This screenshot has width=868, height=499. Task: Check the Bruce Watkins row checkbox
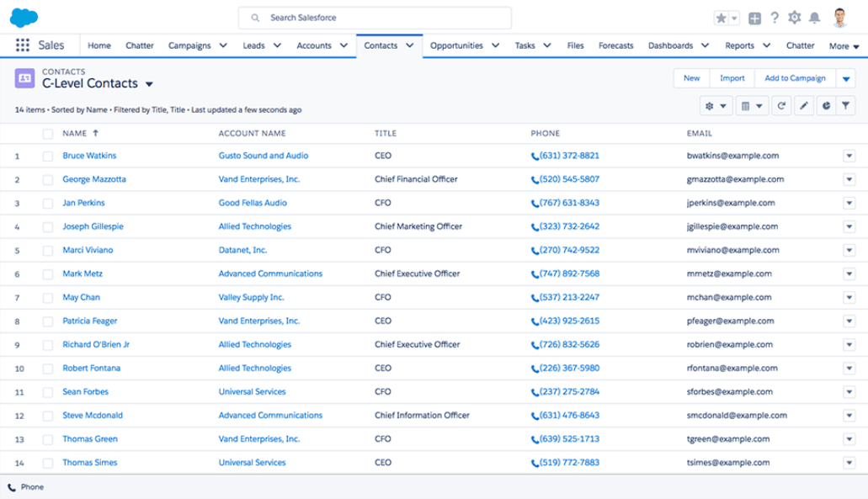(48, 157)
